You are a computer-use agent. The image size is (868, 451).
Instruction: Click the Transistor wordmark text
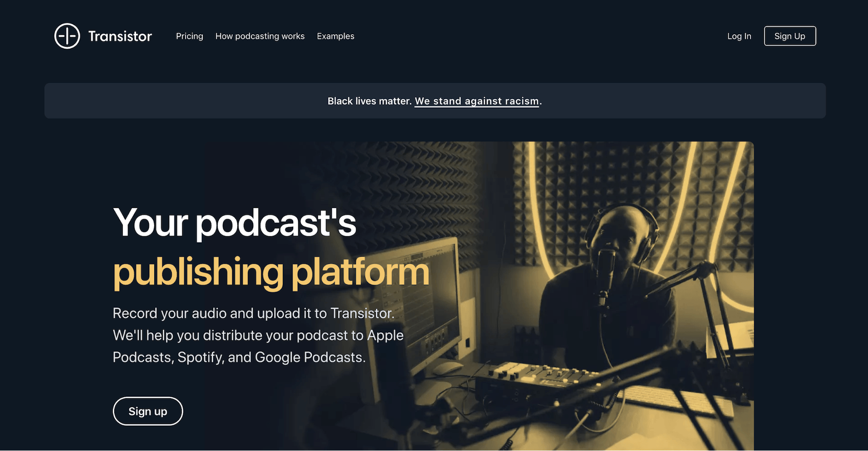[x=120, y=36]
